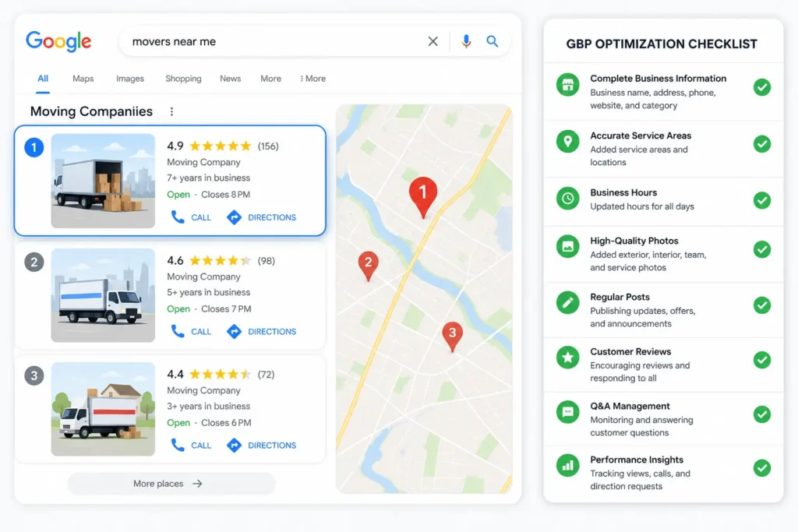
Task: Click the phone icon for the 4.9 listing
Action: pyautogui.click(x=178, y=217)
